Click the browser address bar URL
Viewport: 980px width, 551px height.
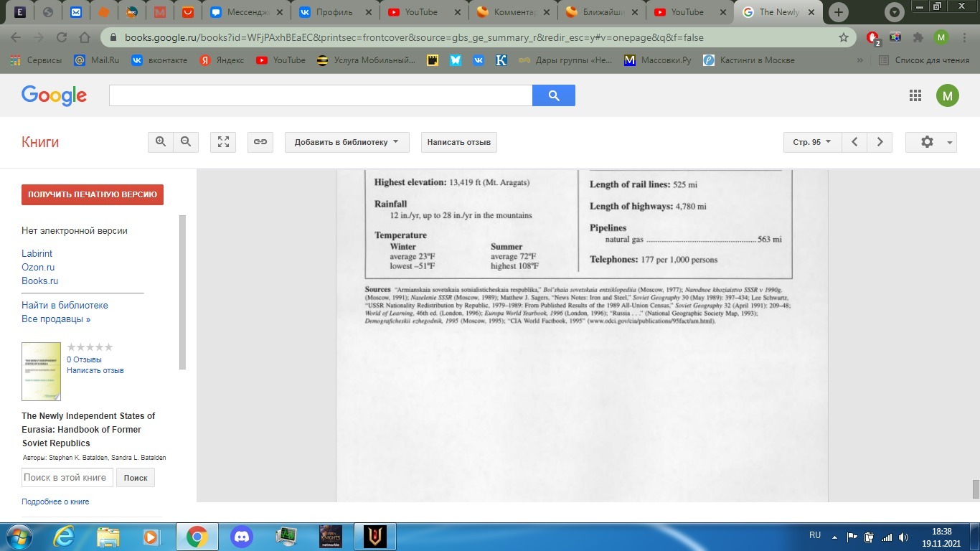(414, 37)
